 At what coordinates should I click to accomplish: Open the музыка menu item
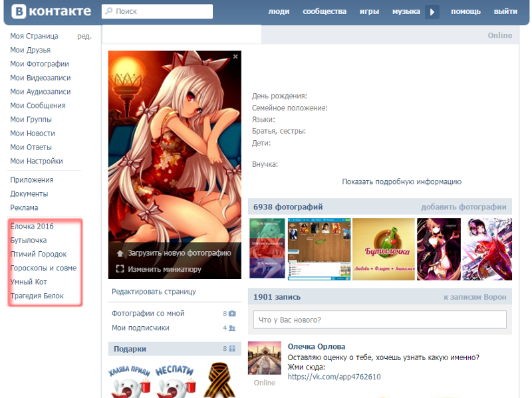[x=406, y=11]
